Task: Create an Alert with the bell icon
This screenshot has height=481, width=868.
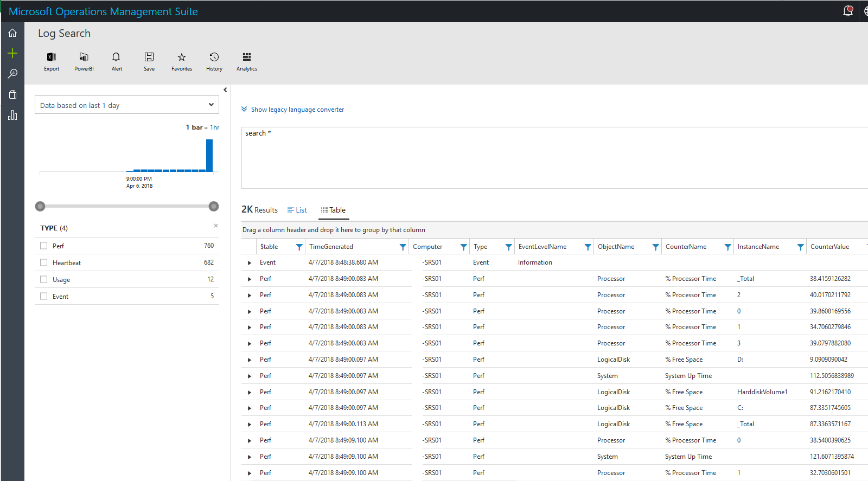Action: tap(116, 57)
